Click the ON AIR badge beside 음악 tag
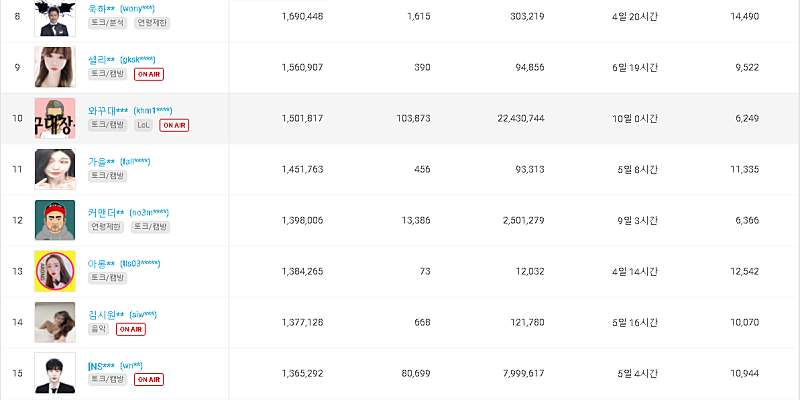 130,329
